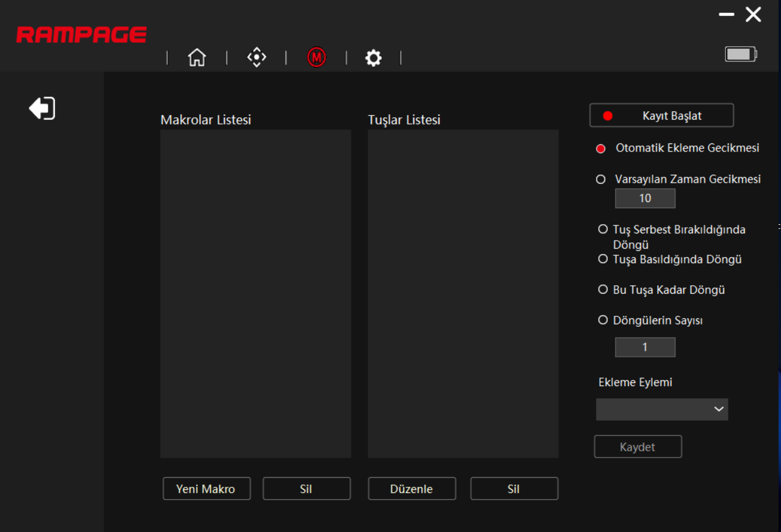Click the Rampage logo
Screen dimensions: 781x532
click(81, 34)
